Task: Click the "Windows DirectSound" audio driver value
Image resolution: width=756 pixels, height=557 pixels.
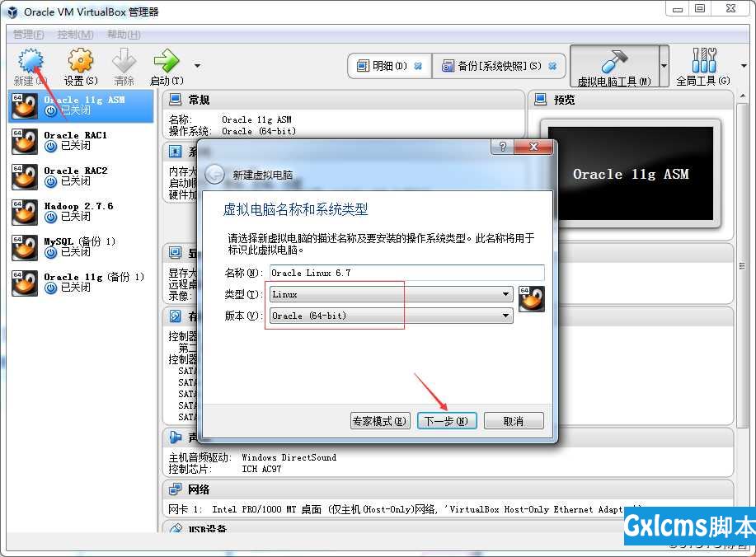Action: tap(289, 457)
